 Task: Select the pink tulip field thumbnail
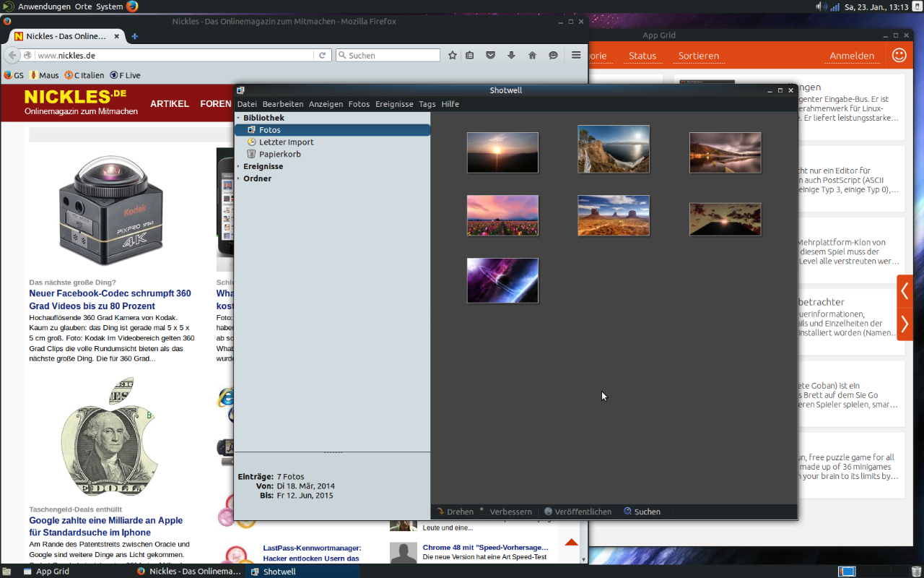pyautogui.click(x=502, y=215)
